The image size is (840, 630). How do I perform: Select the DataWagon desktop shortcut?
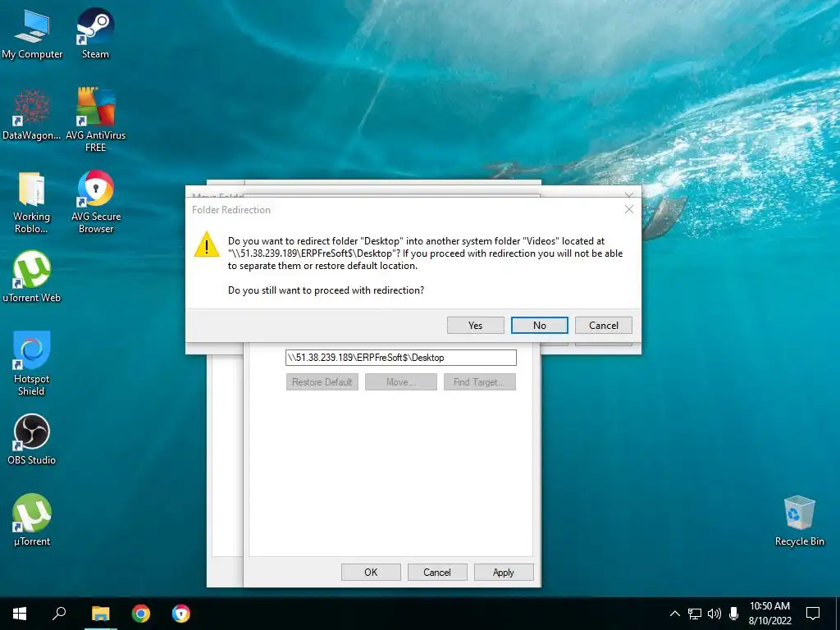[x=32, y=115]
